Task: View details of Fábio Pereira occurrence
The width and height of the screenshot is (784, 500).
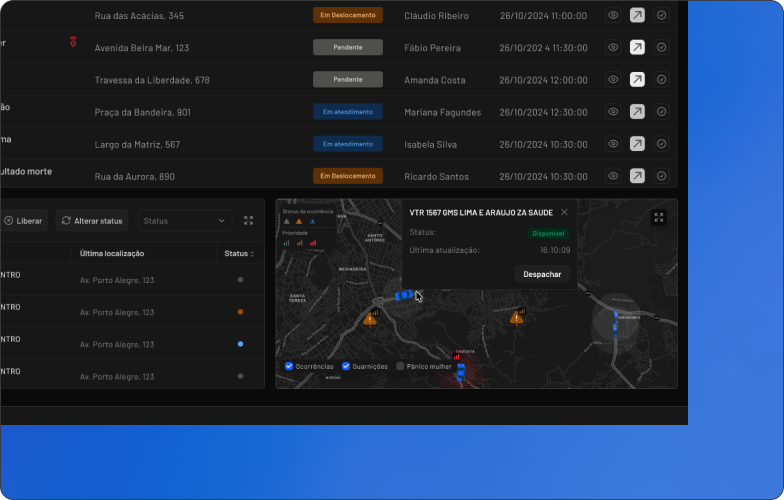Action: (x=613, y=48)
